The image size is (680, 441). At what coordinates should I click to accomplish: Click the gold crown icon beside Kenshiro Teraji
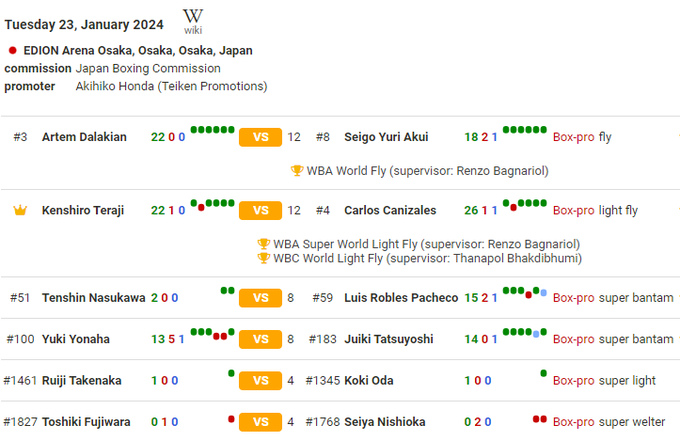click(20, 211)
